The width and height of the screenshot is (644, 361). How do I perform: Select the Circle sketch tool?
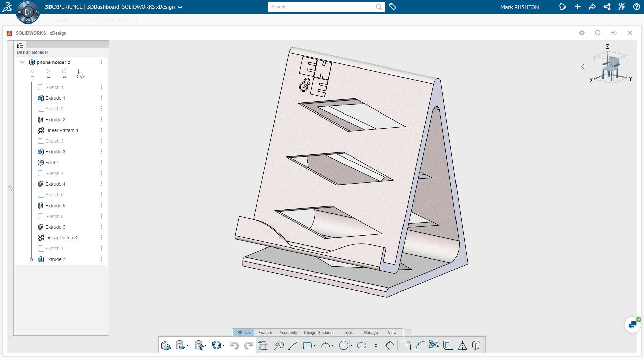click(x=344, y=345)
